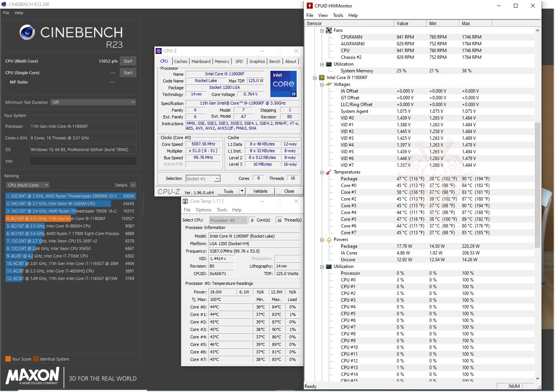Open the Details dropdown arrow in Ranking
Viewport: 555px width, 392px height.
click(x=133, y=185)
